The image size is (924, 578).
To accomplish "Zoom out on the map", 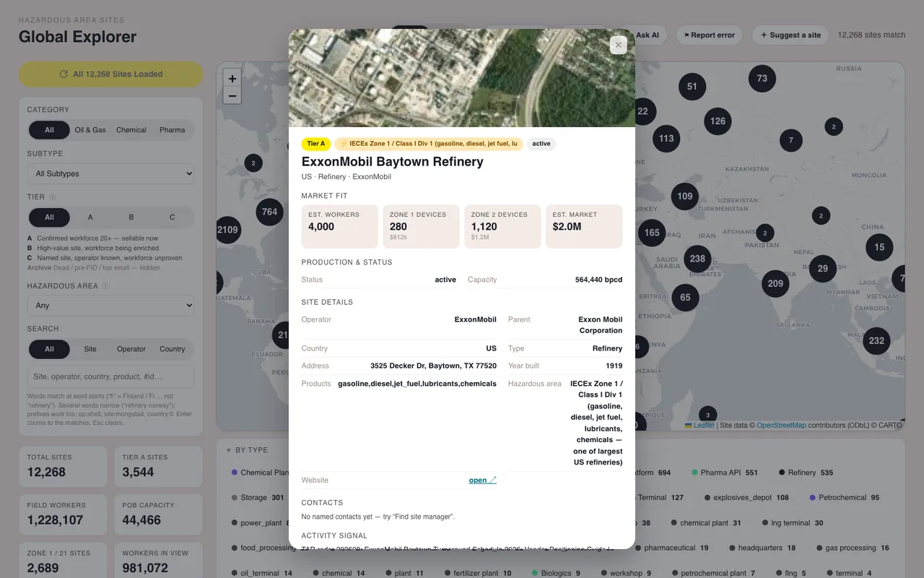I will [232, 95].
